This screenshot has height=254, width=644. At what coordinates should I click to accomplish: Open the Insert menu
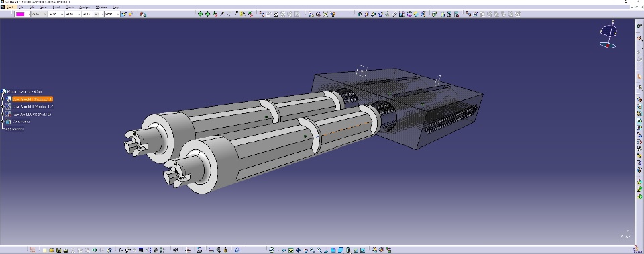[x=56, y=7]
